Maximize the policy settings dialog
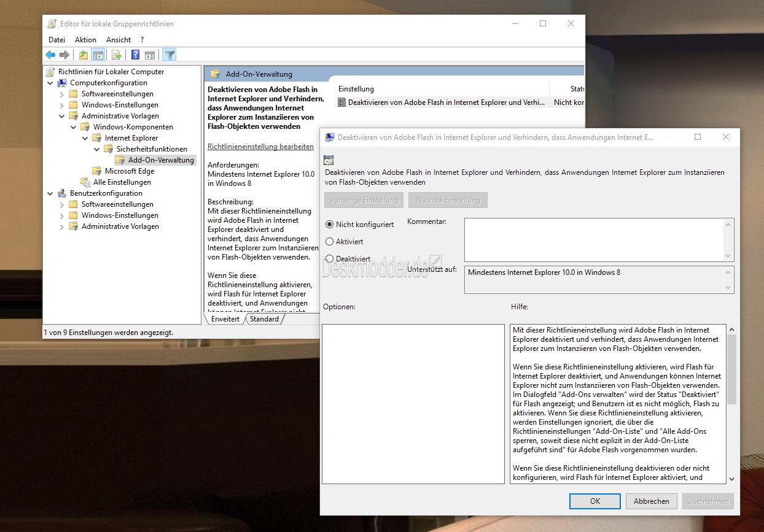 (x=698, y=137)
